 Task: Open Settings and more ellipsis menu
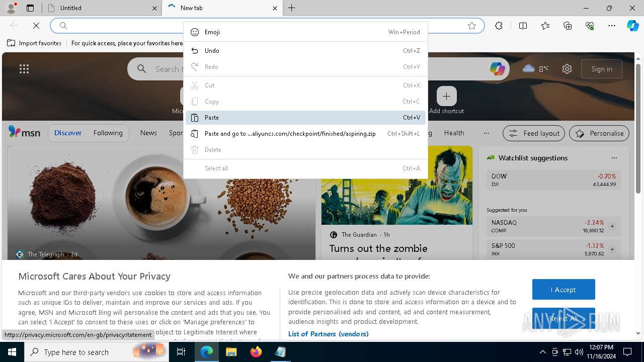(612, 26)
